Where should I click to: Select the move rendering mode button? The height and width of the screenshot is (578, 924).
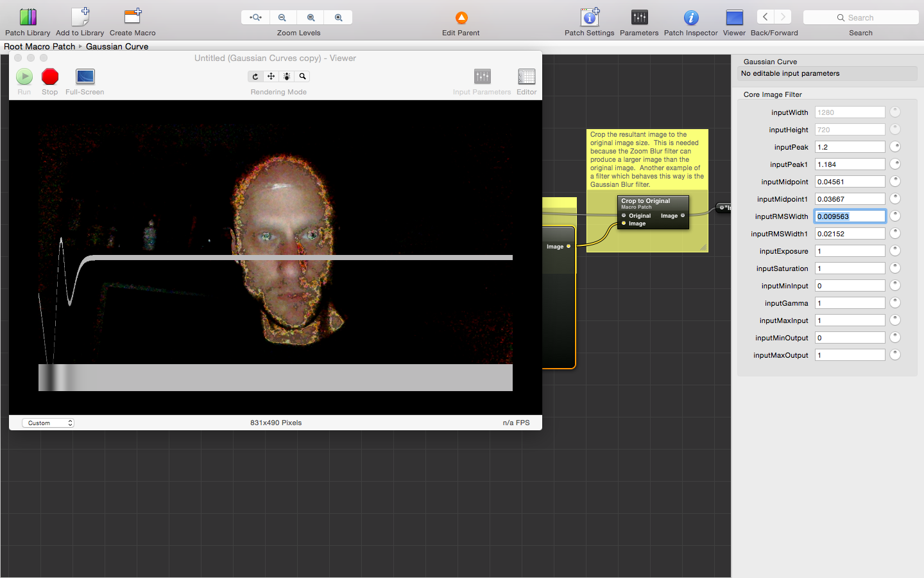pyautogui.click(x=271, y=76)
